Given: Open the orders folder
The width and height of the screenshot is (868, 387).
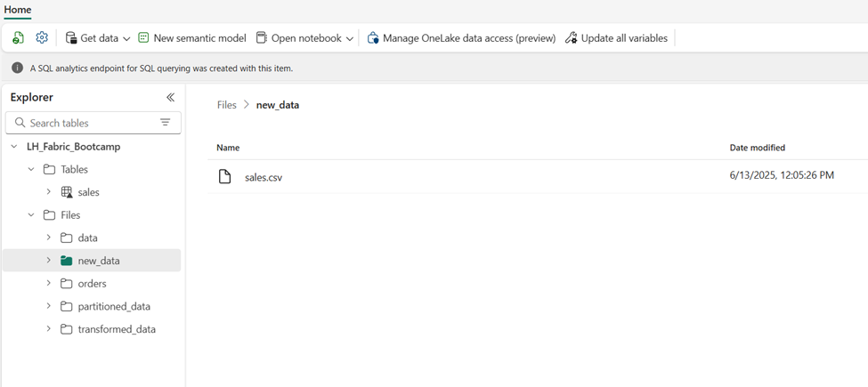Looking at the screenshot, I should tap(92, 283).
